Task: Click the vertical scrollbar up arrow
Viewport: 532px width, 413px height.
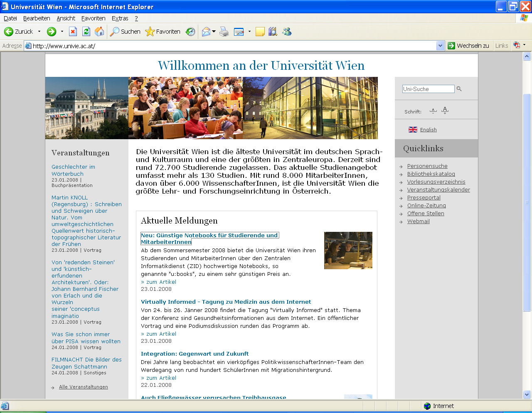Action: tap(527, 57)
